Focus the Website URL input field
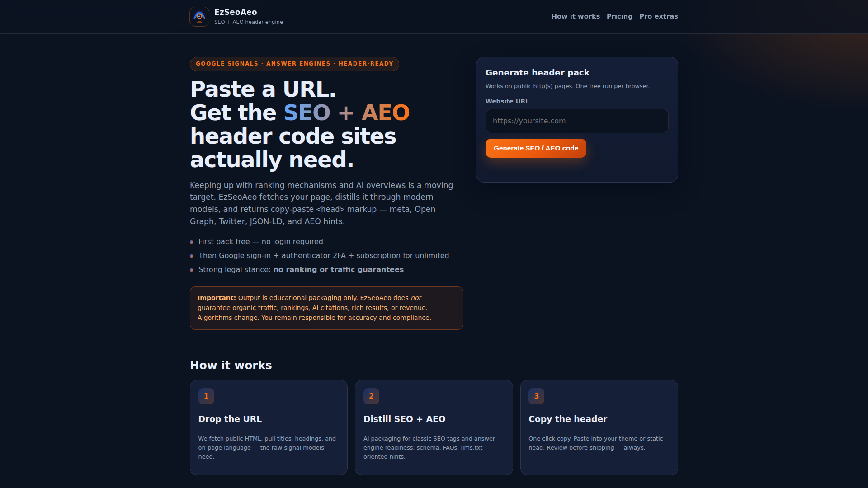 577,121
